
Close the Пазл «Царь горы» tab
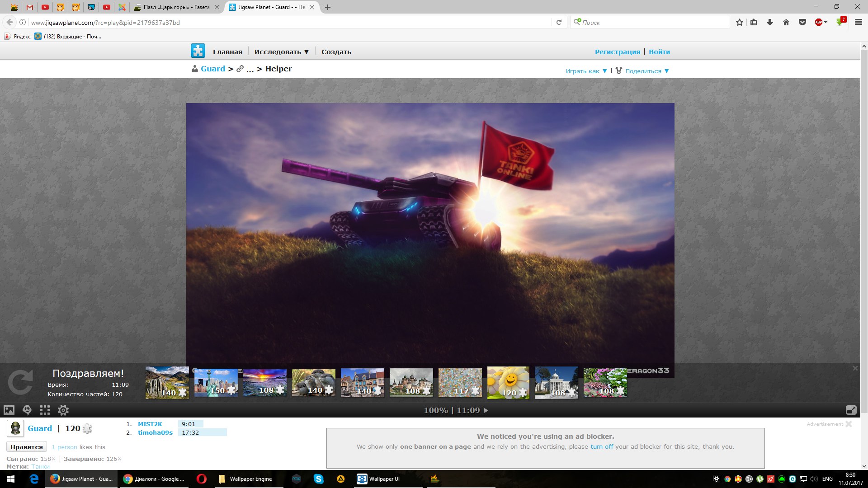pos(217,7)
